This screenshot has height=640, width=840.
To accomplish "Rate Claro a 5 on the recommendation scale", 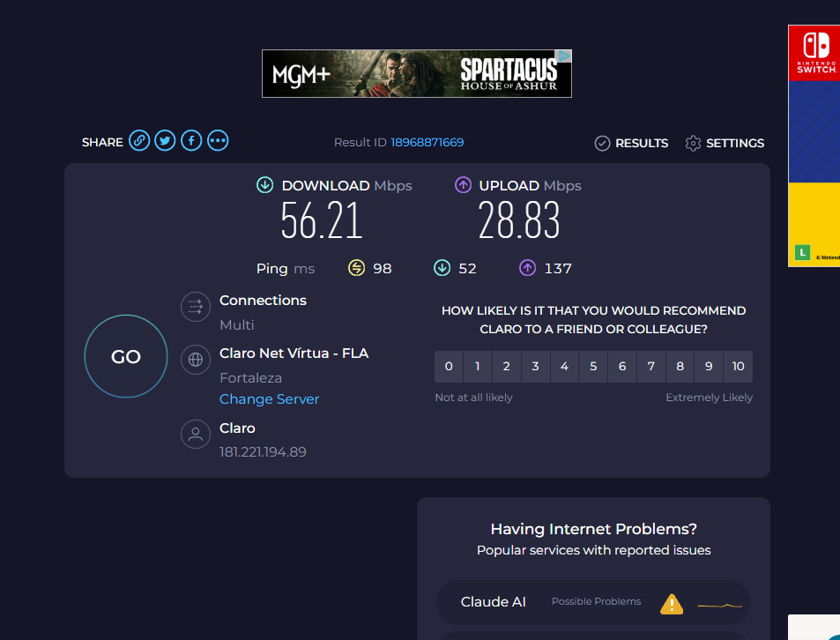I will pyautogui.click(x=593, y=366).
